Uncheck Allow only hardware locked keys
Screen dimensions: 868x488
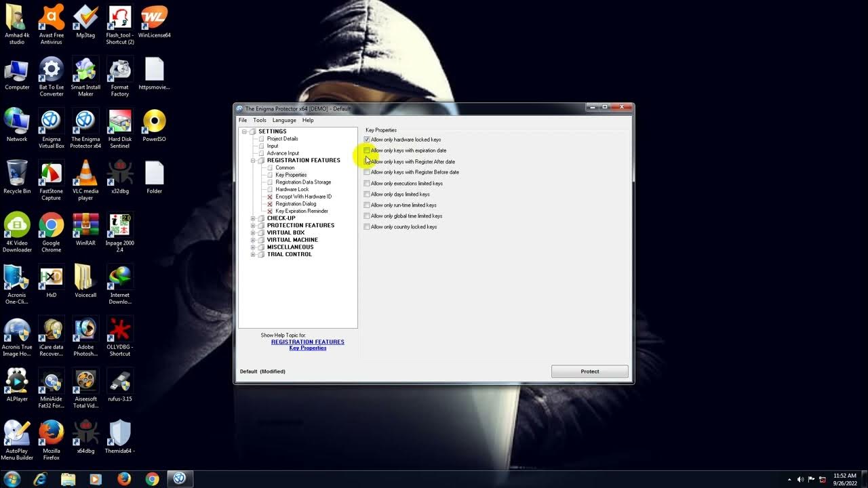tap(367, 140)
